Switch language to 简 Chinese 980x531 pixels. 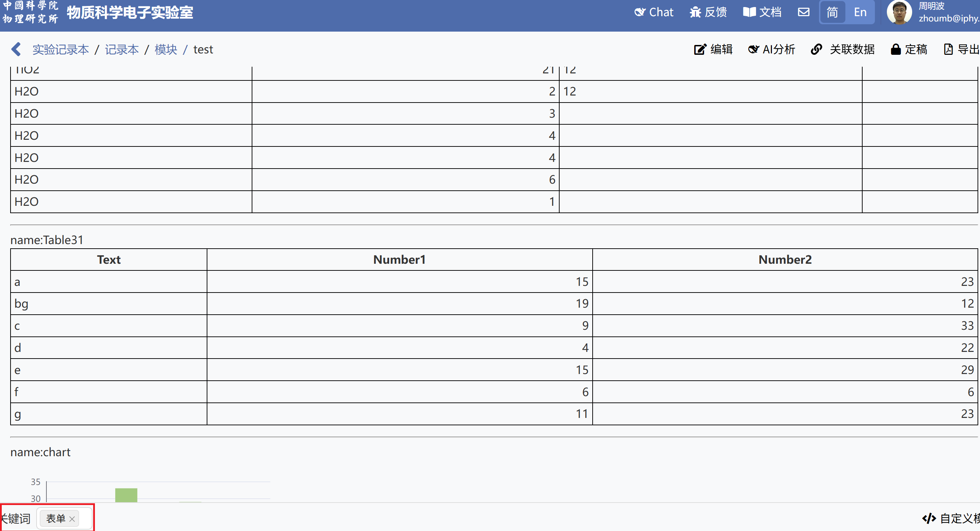click(832, 12)
